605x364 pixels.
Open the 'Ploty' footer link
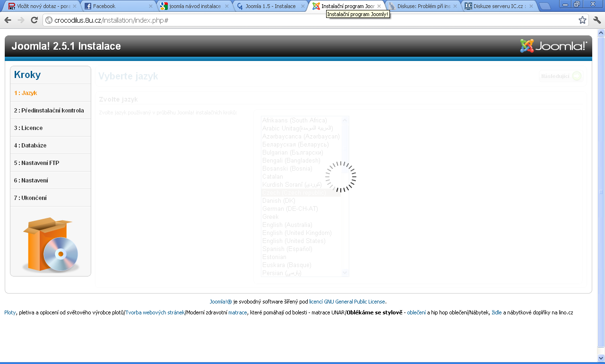(x=10, y=313)
